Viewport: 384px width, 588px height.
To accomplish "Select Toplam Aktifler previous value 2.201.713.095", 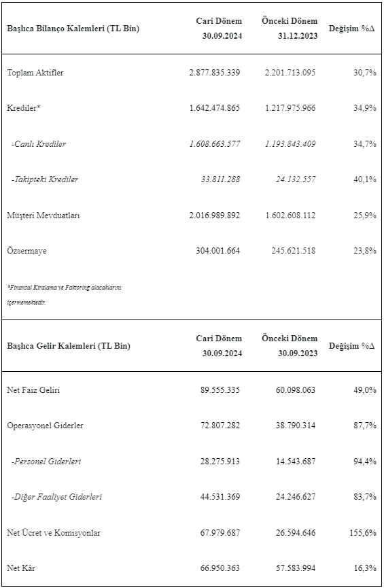I will (x=290, y=73).
